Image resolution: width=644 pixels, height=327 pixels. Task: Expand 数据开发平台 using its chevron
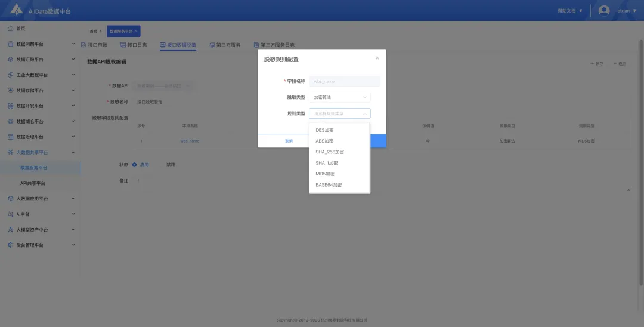[x=73, y=106]
